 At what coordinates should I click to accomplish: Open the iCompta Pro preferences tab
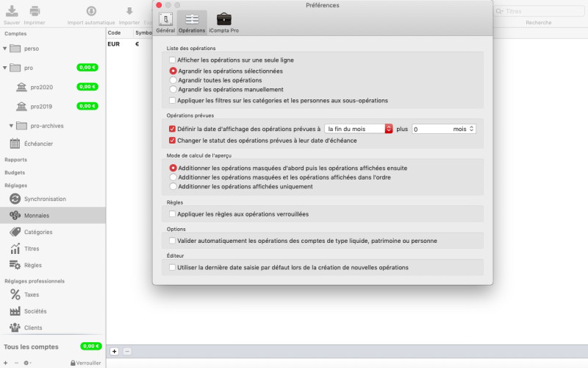pyautogui.click(x=223, y=22)
